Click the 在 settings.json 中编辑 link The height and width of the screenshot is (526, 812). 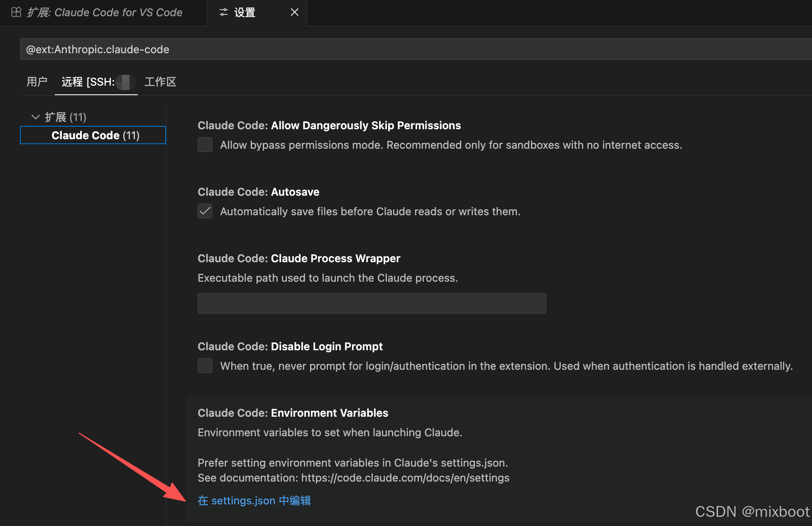click(254, 501)
